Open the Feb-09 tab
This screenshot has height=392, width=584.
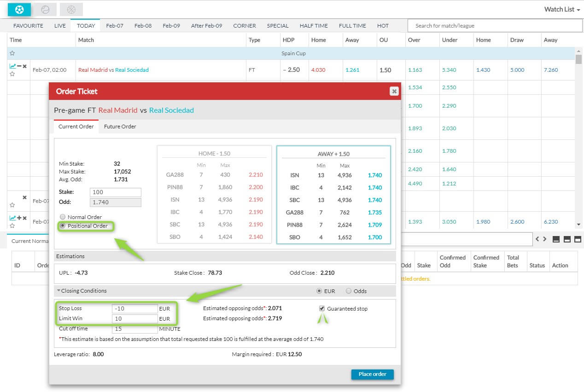pyautogui.click(x=171, y=26)
